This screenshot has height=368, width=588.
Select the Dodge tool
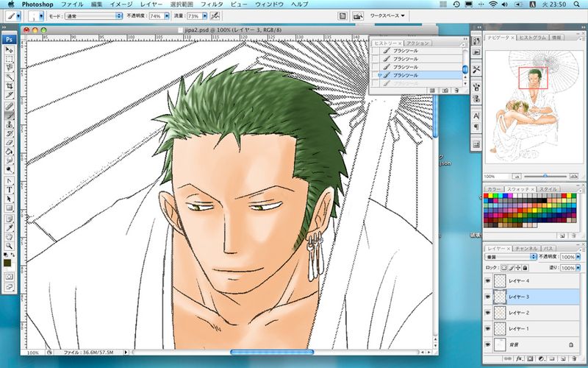[x=9, y=170]
